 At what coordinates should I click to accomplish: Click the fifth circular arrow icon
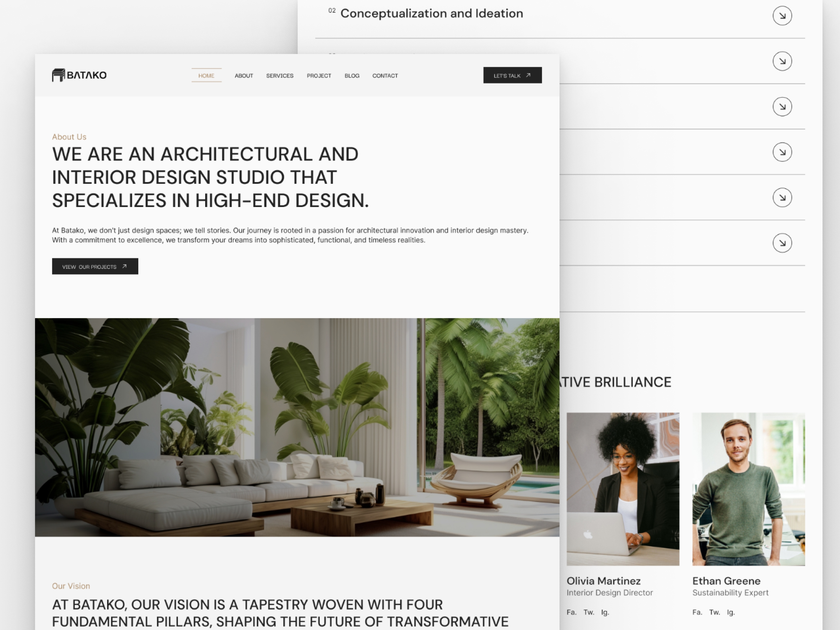782,197
